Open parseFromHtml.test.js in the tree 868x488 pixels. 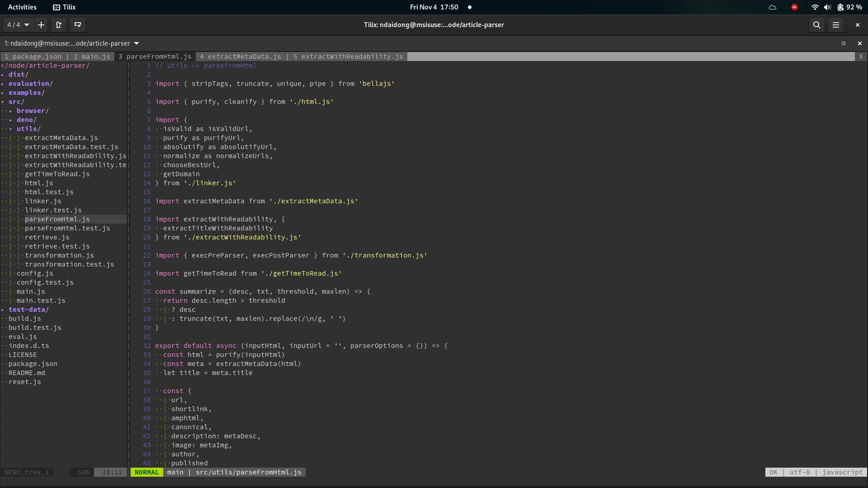pyautogui.click(x=67, y=228)
